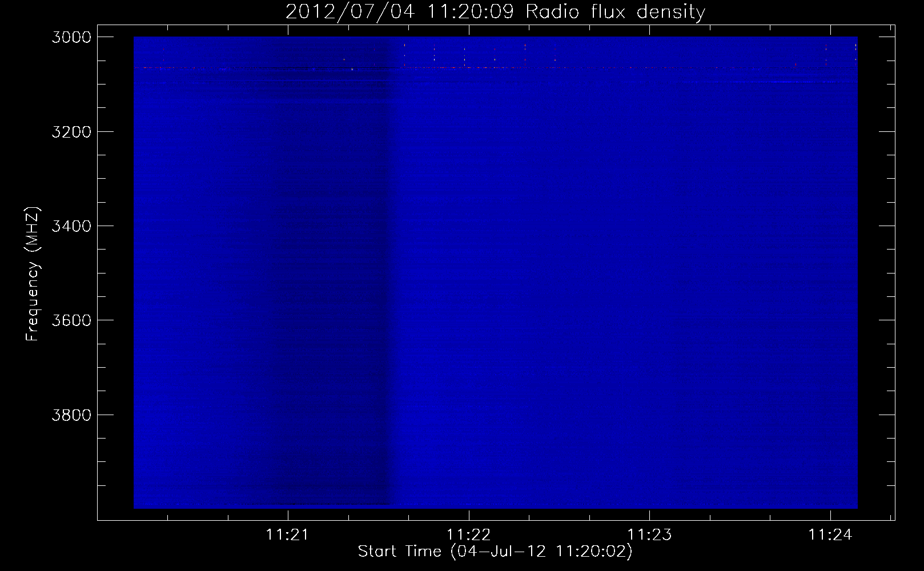Click the 11:22 time tick label
This screenshot has width=924, height=571.
(468, 534)
